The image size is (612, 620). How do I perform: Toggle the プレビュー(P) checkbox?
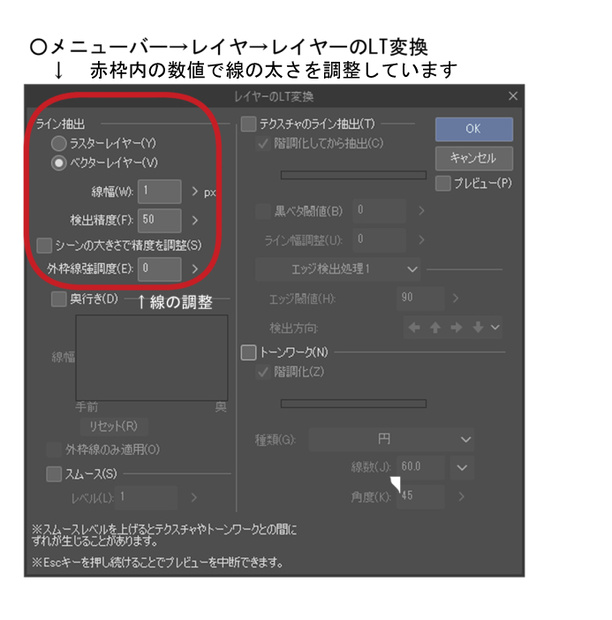pyautogui.click(x=443, y=183)
